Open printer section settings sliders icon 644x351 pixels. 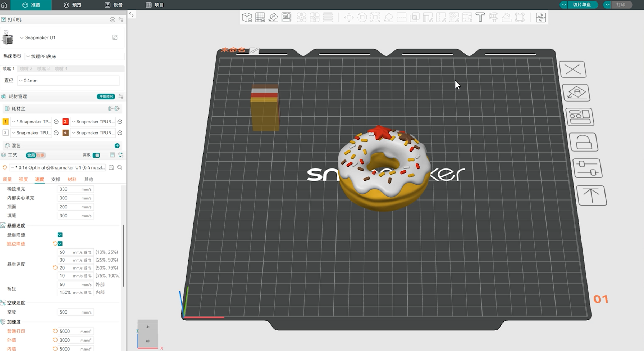point(121,19)
